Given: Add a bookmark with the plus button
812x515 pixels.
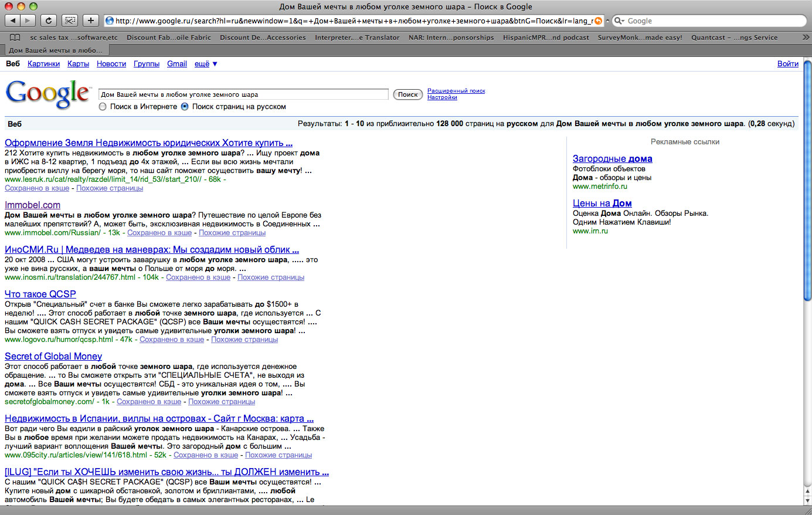Looking at the screenshot, I should [91, 21].
